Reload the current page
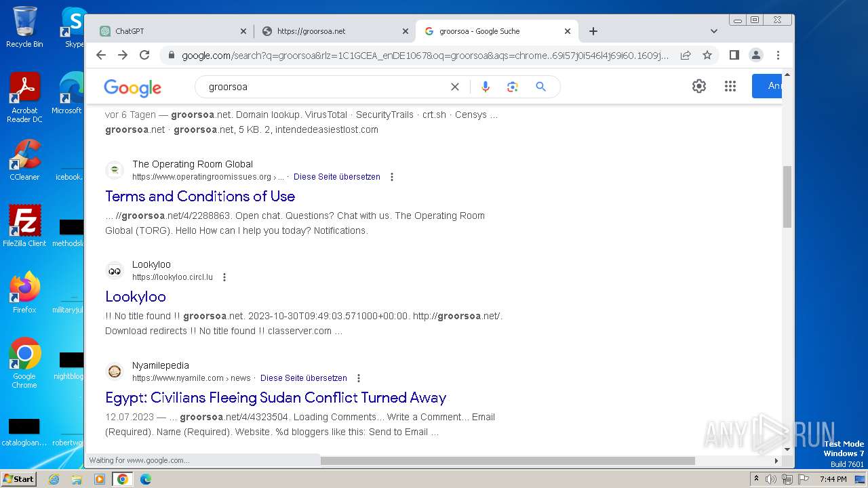The image size is (868, 488). coord(144,55)
